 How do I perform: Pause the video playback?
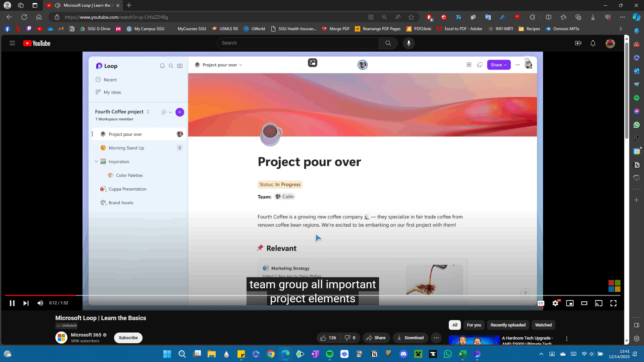[12, 303]
